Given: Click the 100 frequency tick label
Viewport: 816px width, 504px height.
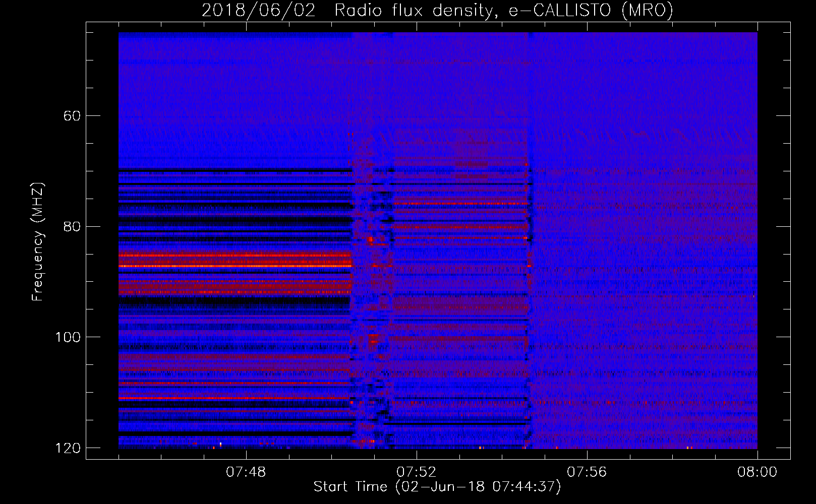Looking at the screenshot, I should [x=68, y=337].
